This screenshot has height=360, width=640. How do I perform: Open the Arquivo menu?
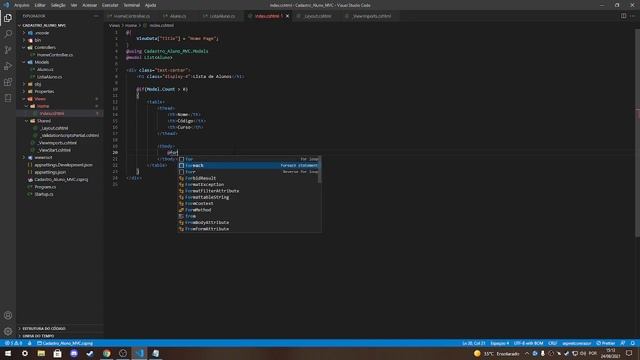[x=22, y=5]
